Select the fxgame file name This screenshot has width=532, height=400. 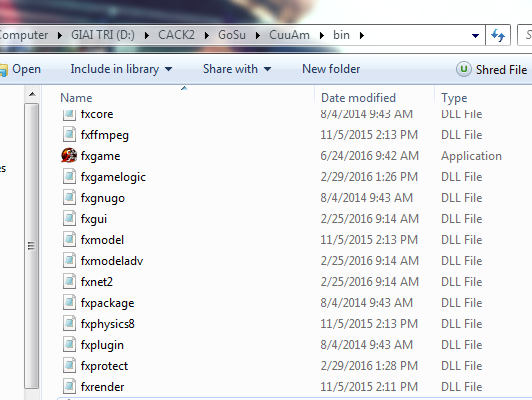pyautogui.click(x=100, y=156)
